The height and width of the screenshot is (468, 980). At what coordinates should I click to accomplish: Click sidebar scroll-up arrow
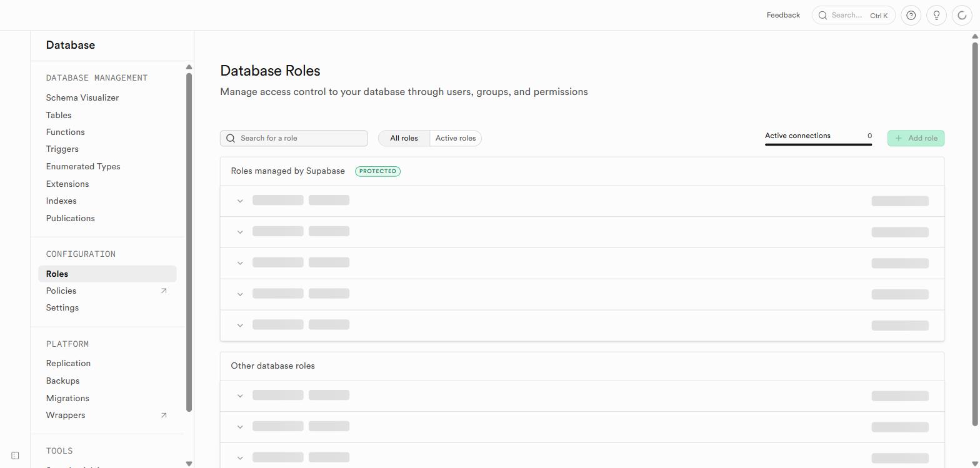click(189, 67)
